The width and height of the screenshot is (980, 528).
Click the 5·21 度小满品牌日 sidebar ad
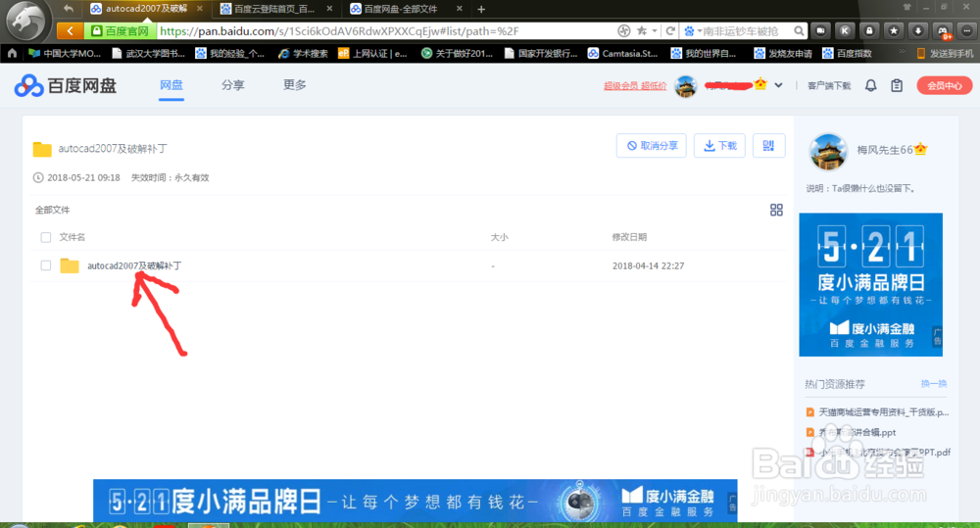pos(870,285)
